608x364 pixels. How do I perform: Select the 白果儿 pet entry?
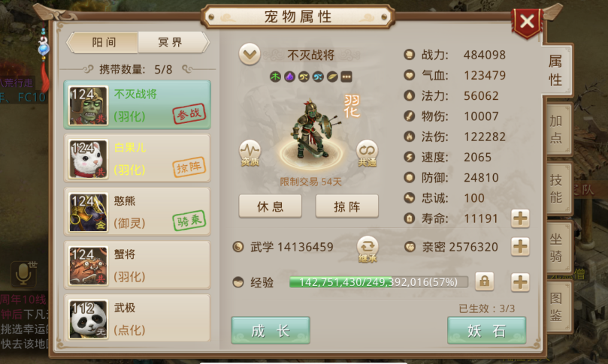138,158
